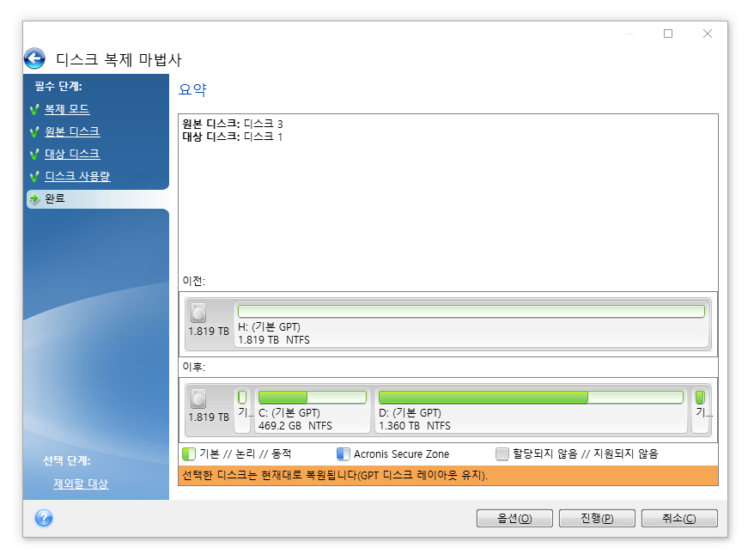Click the gray 할당되지 않음 legend swatch
This screenshot has height=560, width=754.
tap(502, 454)
